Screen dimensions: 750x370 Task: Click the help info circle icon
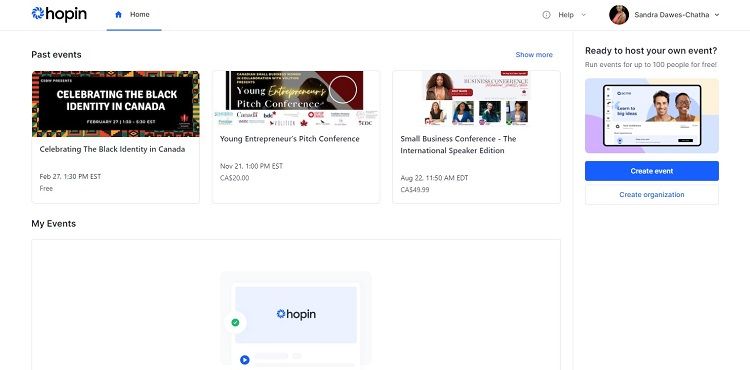[546, 15]
